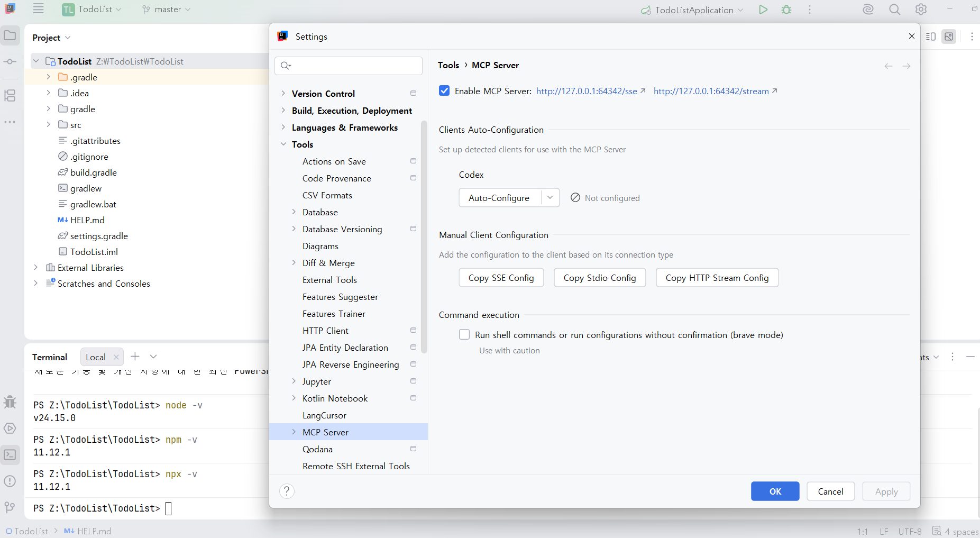Select HELP.md in project tree

pos(87,220)
